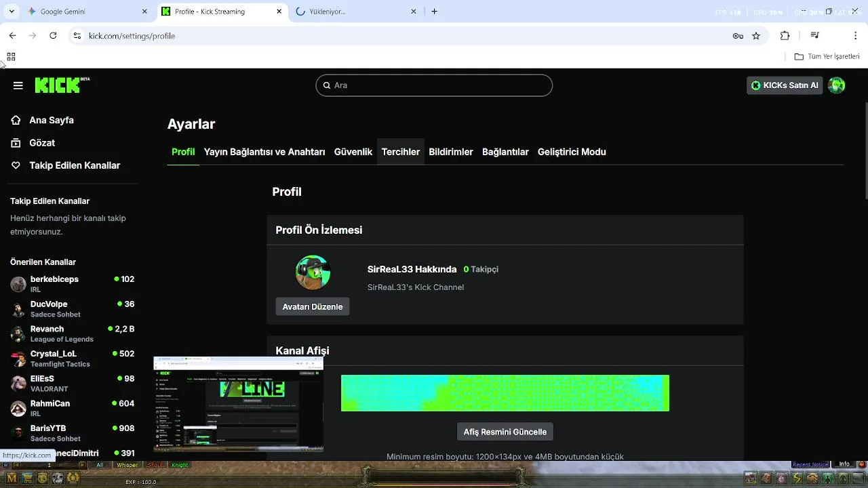This screenshot has height=488, width=868.
Task: Click the profile avatar preview image
Action: [313, 272]
